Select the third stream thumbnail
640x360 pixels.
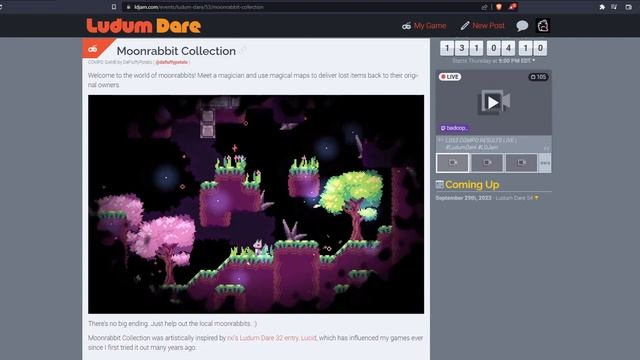[x=521, y=163]
